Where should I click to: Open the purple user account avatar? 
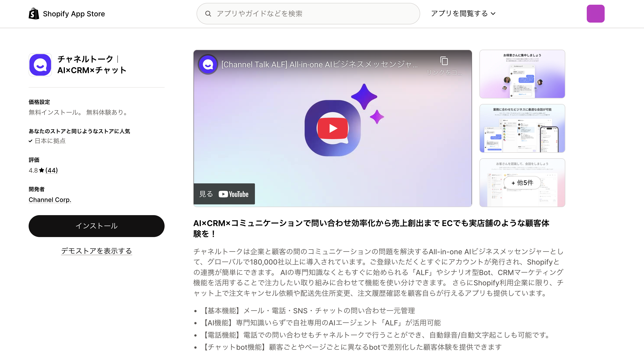click(595, 13)
